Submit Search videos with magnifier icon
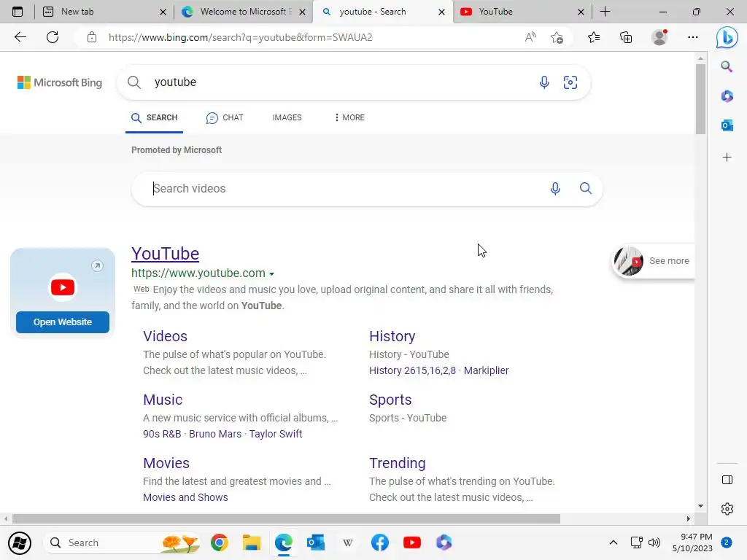Image resolution: width=747 pixels, height=560 pixels. point(586,188)
